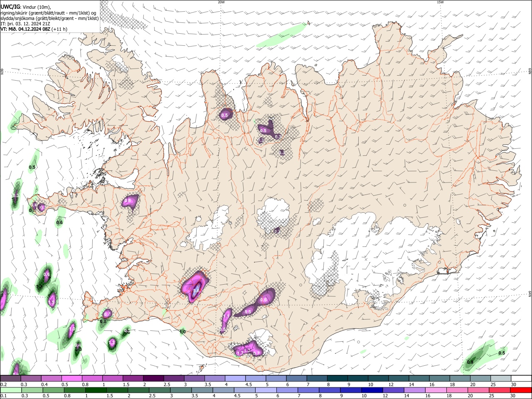Click the '64N' latitude label
Image resolution: width=532 pixels, height=399 pixels.
(530, 294)
